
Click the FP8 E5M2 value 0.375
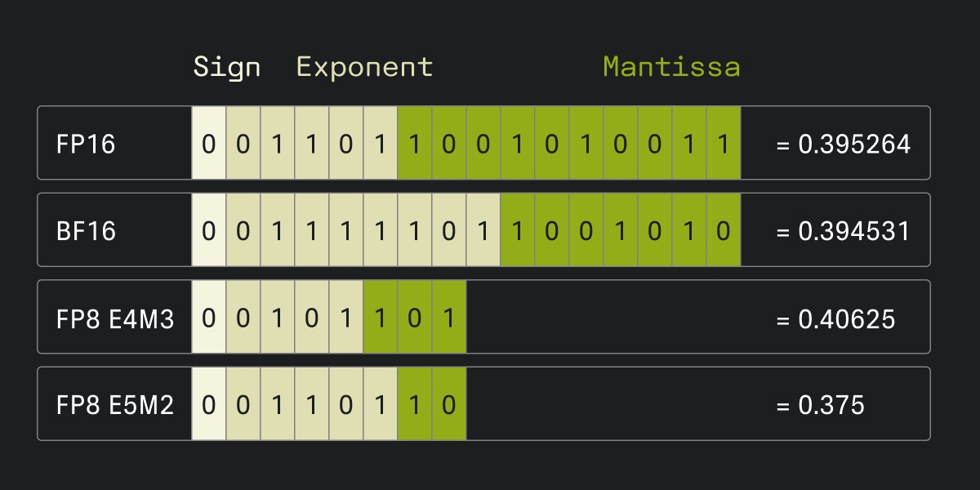pos(819,405)
